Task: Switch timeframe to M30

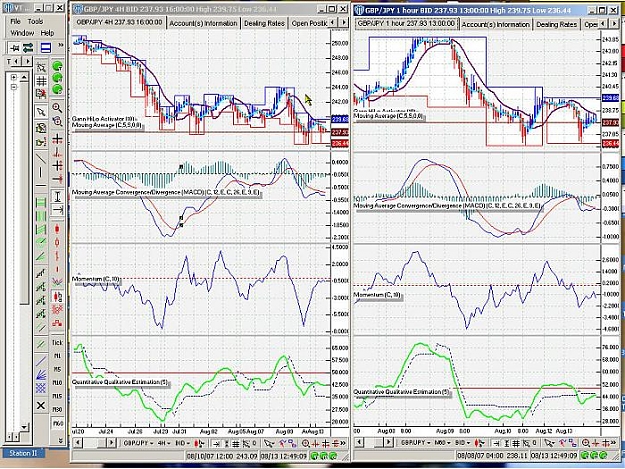Action: point(57,410)
